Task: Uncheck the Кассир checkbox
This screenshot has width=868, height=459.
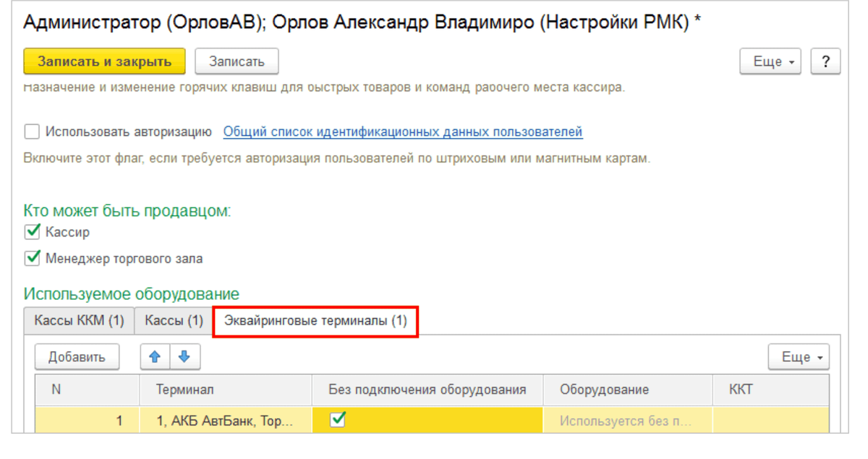Action: (31, 232)
